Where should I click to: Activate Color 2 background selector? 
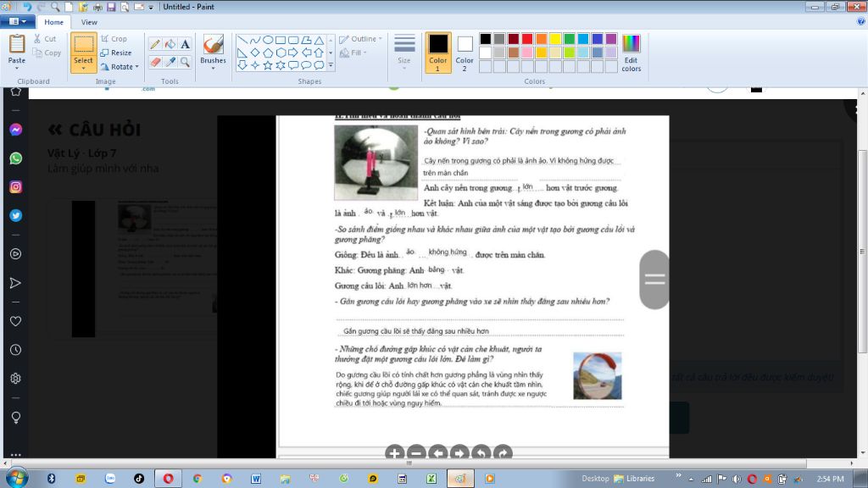pyautogui.click(x=465, y=53)
